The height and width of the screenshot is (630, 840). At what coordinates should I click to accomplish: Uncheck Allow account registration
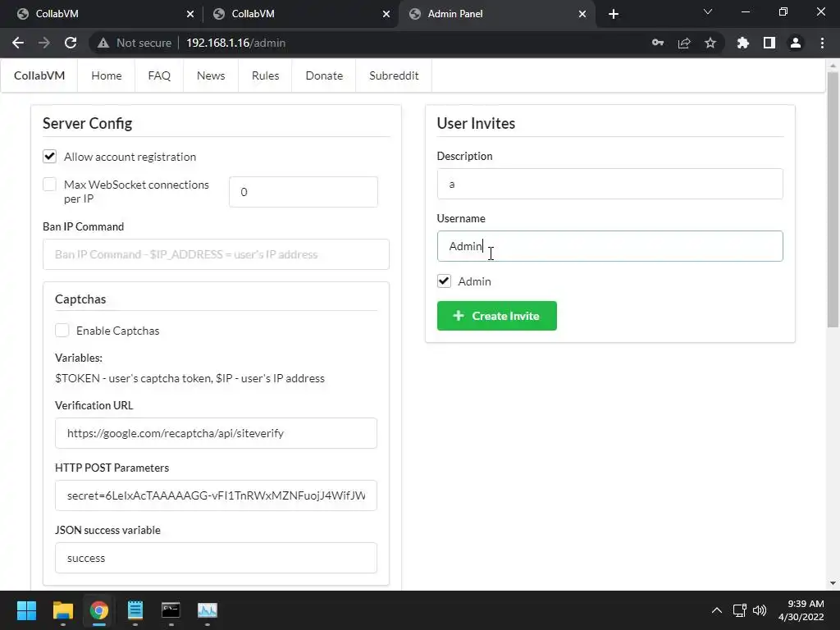tap(49, 157)
